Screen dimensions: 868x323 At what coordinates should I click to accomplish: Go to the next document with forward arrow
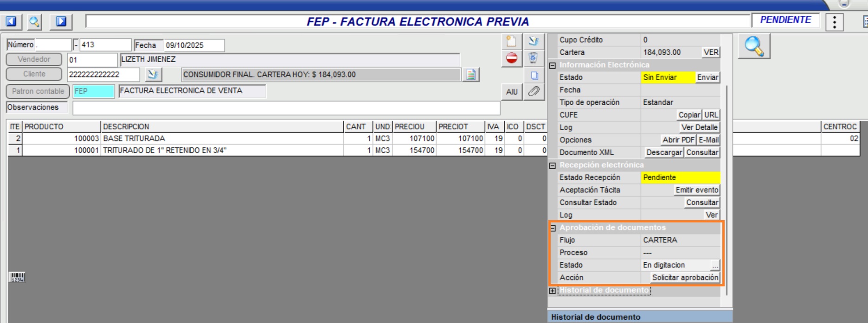point(61,21)
